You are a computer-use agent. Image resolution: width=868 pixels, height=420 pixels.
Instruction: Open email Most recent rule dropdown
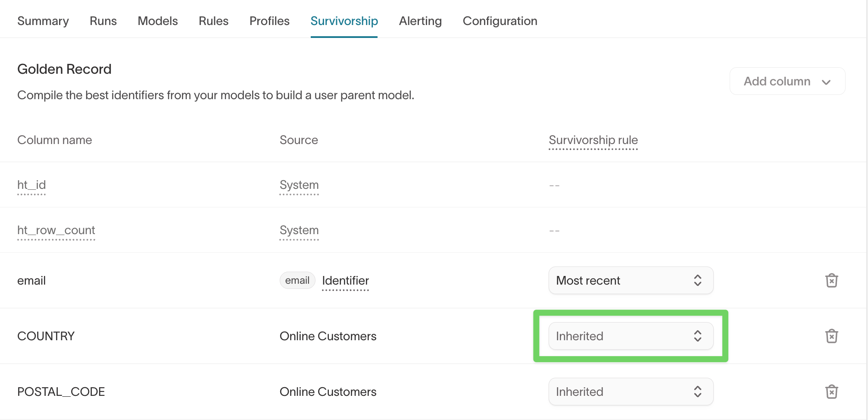point(631,281)
